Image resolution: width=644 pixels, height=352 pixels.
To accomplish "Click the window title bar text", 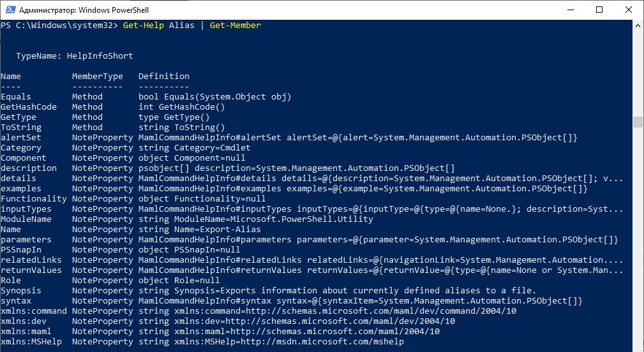I will click(x=84, y=10).
